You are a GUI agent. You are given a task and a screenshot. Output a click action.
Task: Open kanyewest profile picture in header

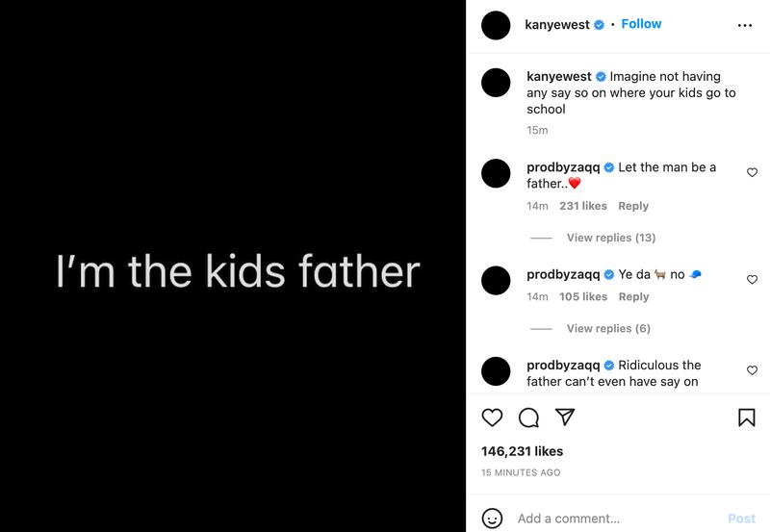[x=495, y=25]
